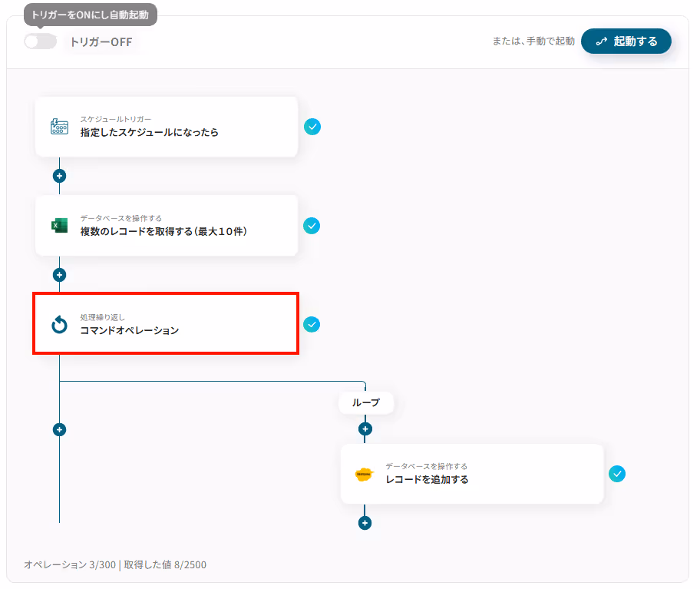Add a step on the main branch below the loop split

click(x=59, y=429)
